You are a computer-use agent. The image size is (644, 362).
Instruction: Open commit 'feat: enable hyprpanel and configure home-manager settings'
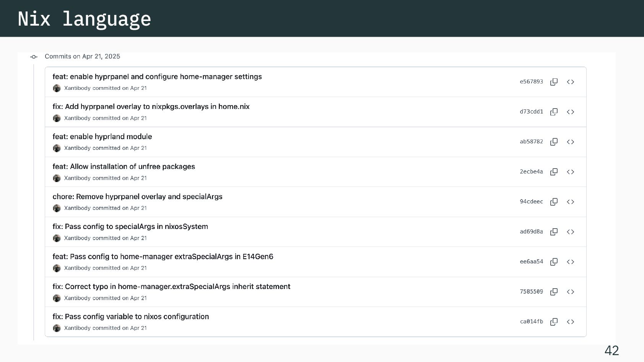[x=157, y=76]
